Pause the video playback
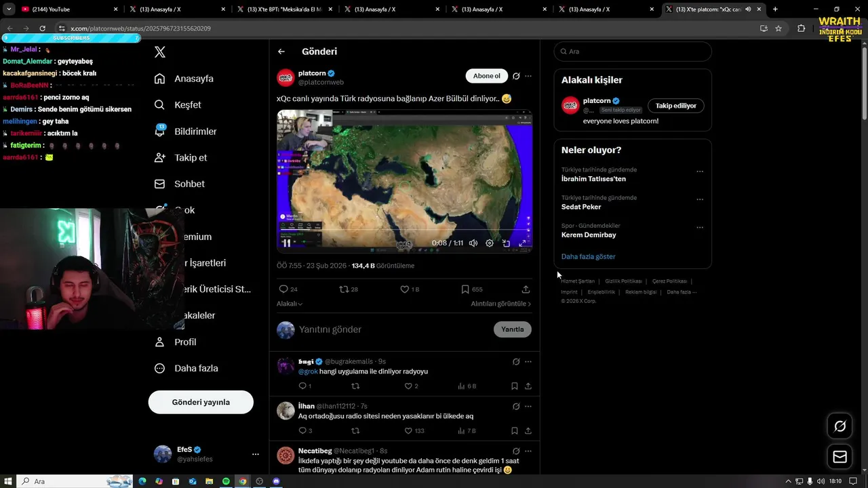The image size is (868, 488). pos(286,243)
